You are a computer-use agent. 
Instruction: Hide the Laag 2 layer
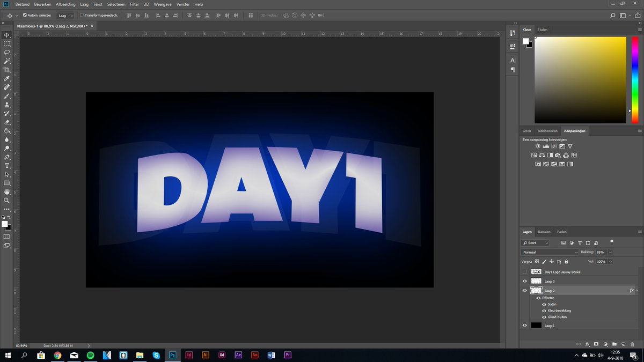pos(525,291)
